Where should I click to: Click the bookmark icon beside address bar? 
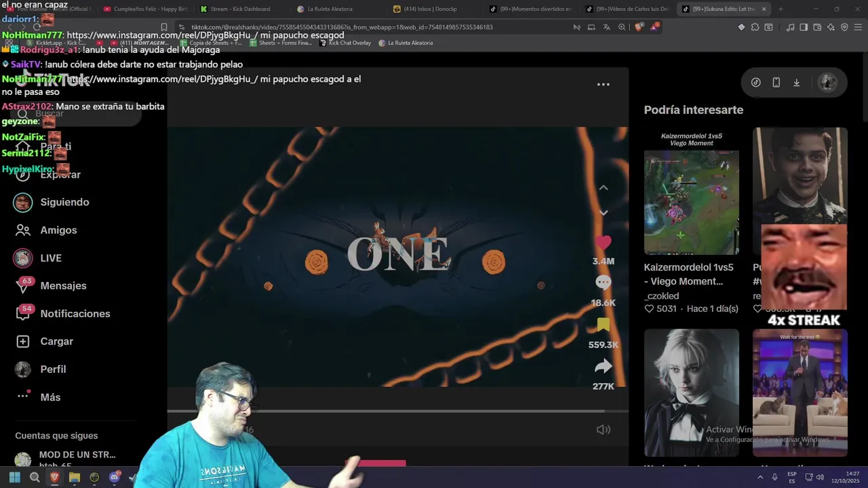pos(164,27)
